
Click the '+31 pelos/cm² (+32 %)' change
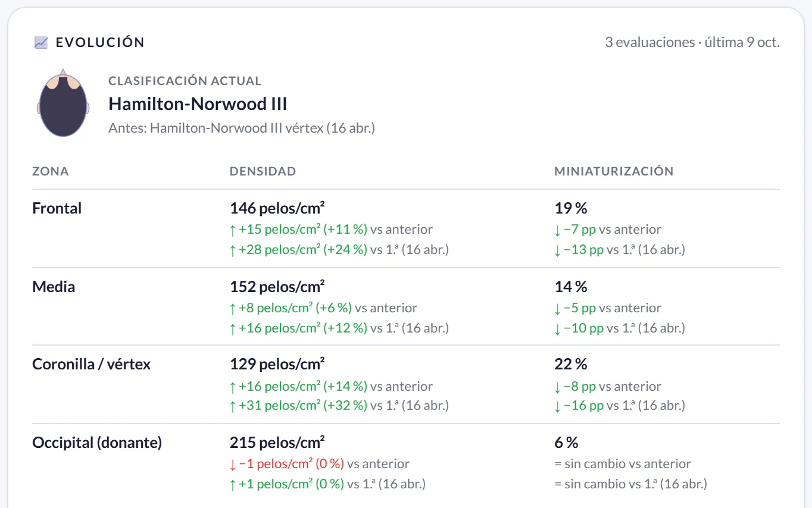(x=298, y=406)
